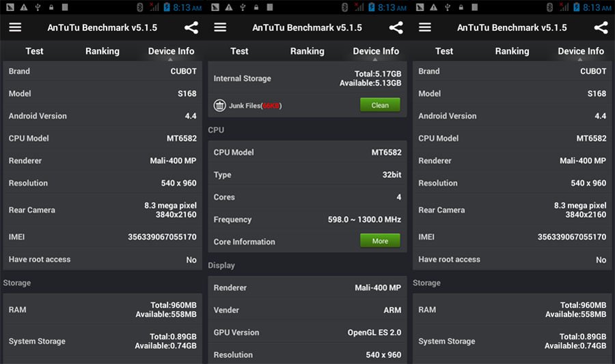615x364 pixels.
Task: Select the IMEI row on left screen
Action: point(102,237)
